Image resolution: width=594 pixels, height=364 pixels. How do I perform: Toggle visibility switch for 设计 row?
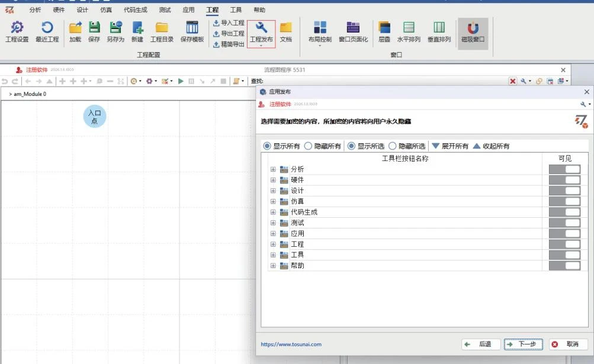(564, 191)
